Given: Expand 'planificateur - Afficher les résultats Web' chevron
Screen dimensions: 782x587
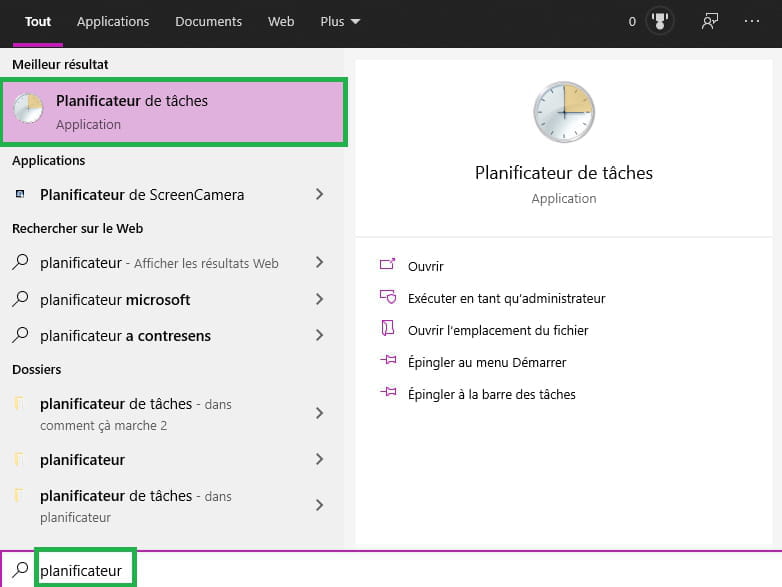Looking at the screenshot, I should [x=320, y=262].
